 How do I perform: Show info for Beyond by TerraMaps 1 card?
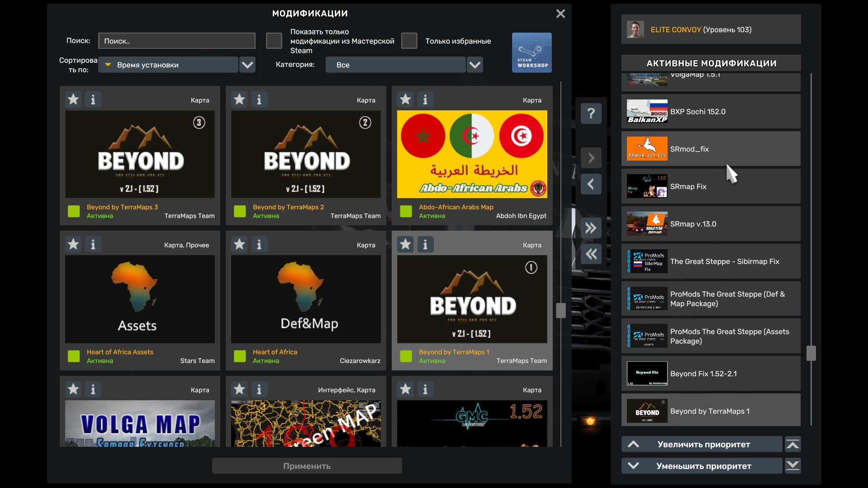click(x=425, y=245)
